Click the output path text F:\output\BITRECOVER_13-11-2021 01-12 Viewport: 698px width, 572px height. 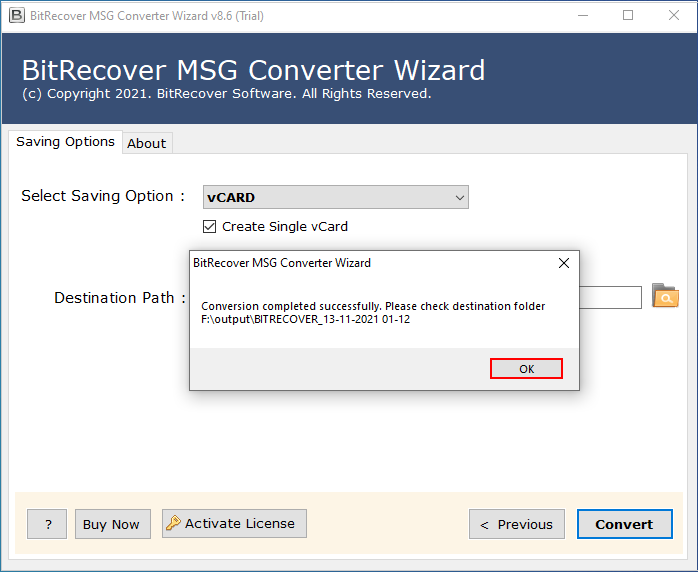coord(305,319)
